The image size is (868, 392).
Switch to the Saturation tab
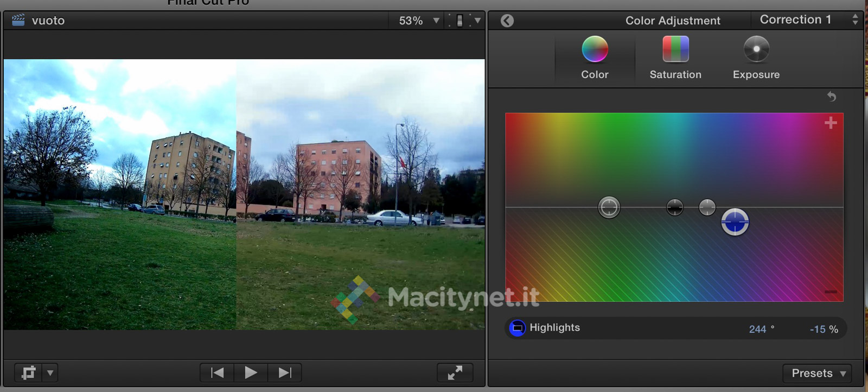click(x=675, y=58)
